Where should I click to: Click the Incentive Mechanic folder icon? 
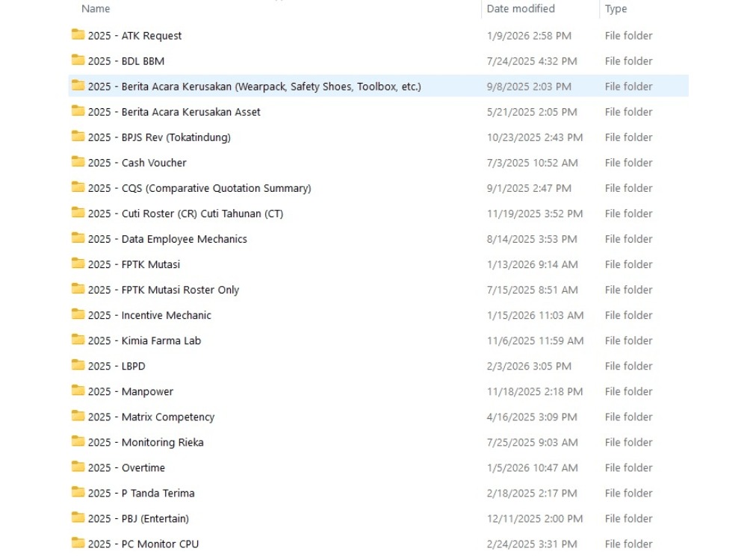tap(78, 314)
